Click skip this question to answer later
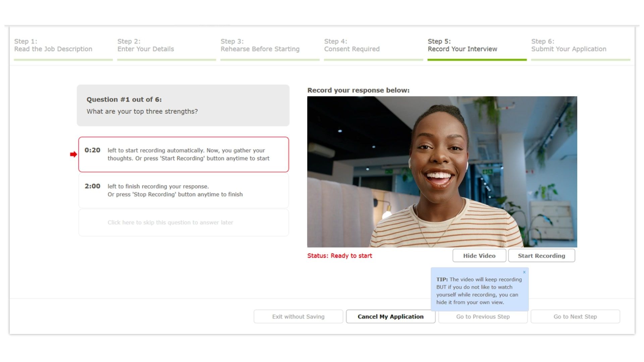This screenshot has height=362, width=644. pyautogui.click(x=170, y=222)
